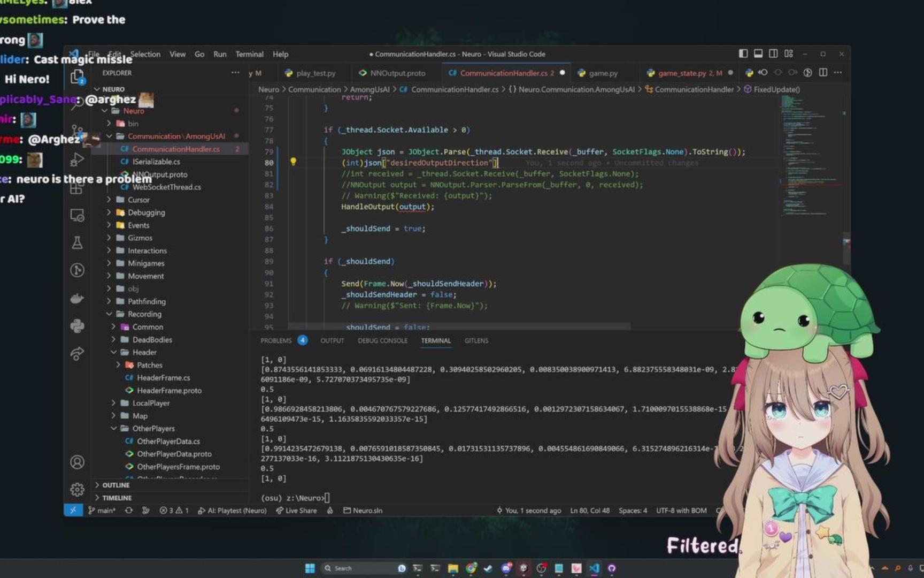Open OtherPlayerData.cs in the explorer
This screenshot has width=924, height=578.
[168, 442]
